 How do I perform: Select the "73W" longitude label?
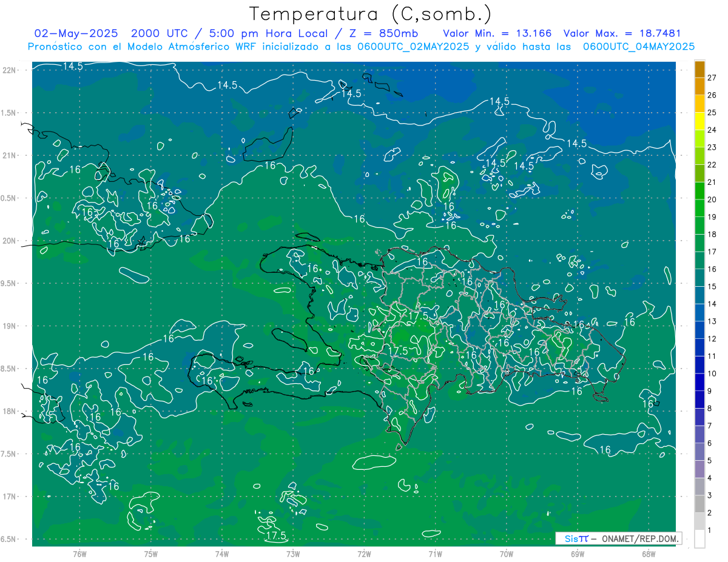293,554
